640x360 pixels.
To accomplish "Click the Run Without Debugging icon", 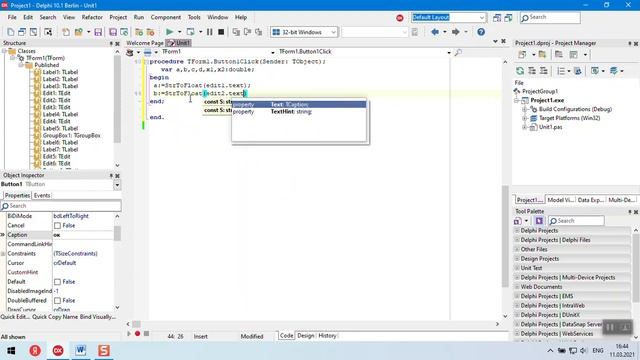I will click(x=190, y=32).
